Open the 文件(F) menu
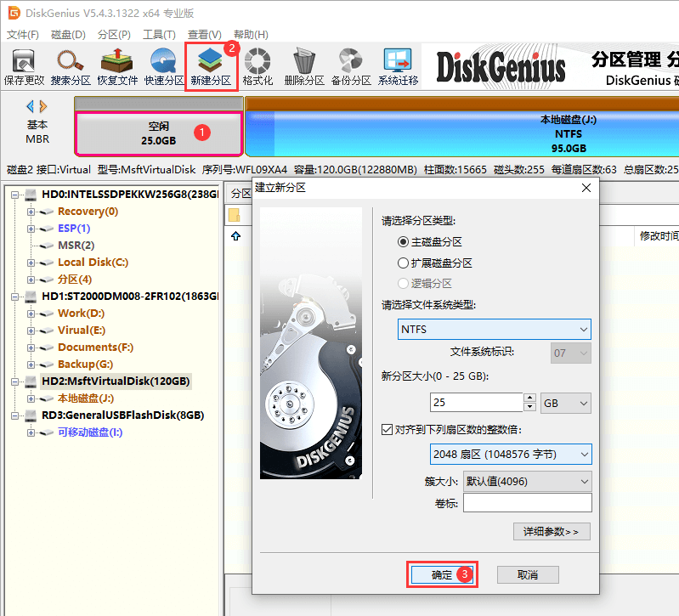 coord(23,35)
